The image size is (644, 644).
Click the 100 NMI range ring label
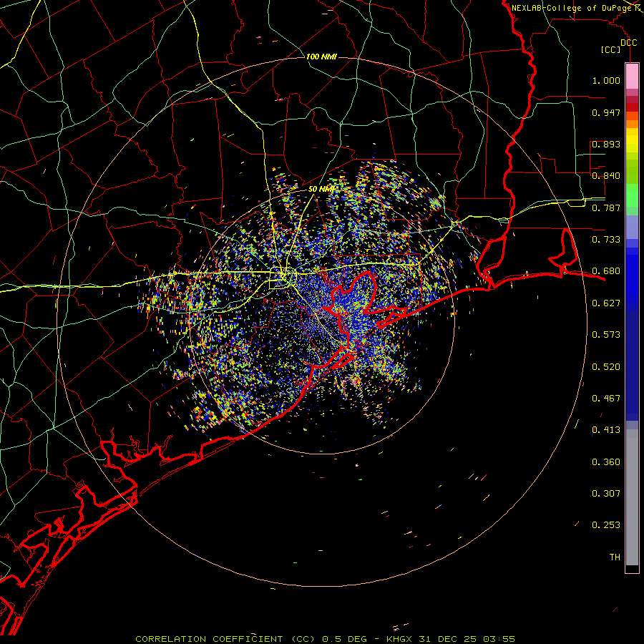(x=321, y=57)
